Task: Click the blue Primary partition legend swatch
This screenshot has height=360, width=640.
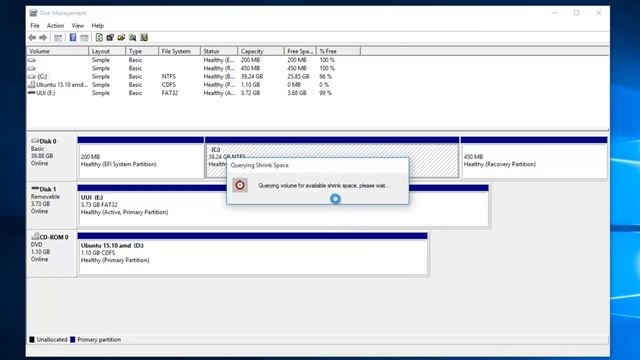Action: [73, 340]
